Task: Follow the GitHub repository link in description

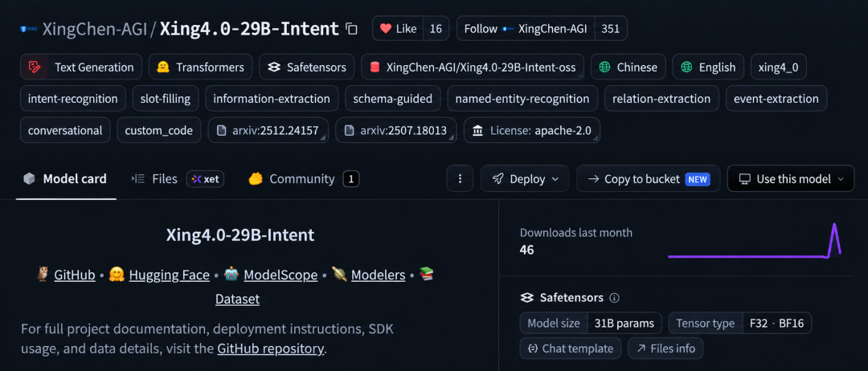Action: click(x=270, y=349)
